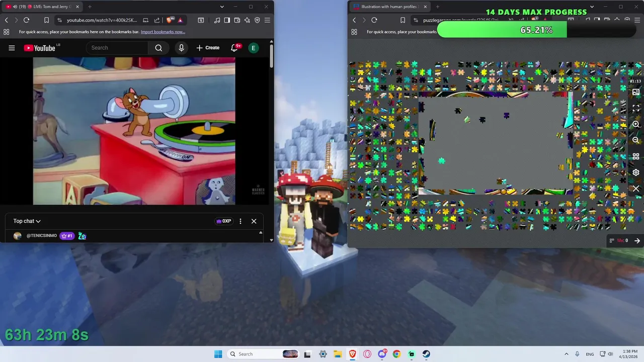
Task: Show puzzle preview image icon
Action: pyautogui.click(x=636, y=92)
